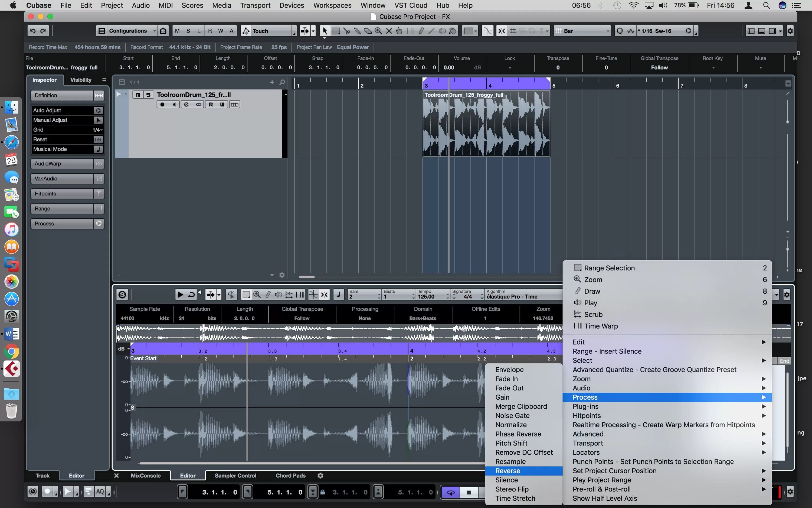812x508 pixels.
Task: Select the Erase tool in the toolbar
Action: [368, 31]
